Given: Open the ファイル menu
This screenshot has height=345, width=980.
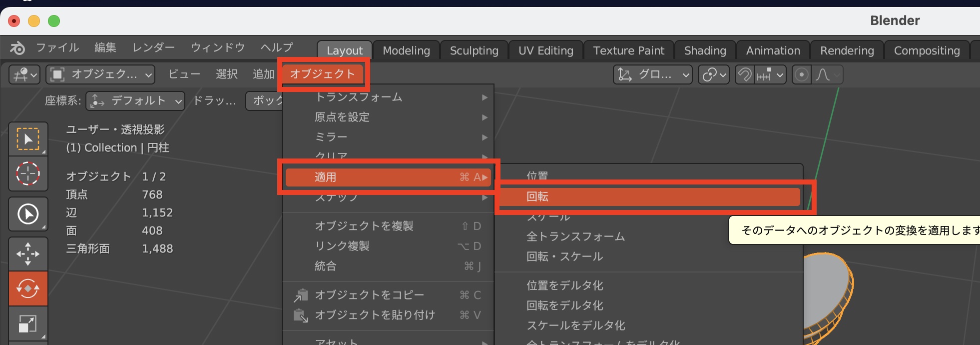Looking at the screenshot, I should coord(57,47).
